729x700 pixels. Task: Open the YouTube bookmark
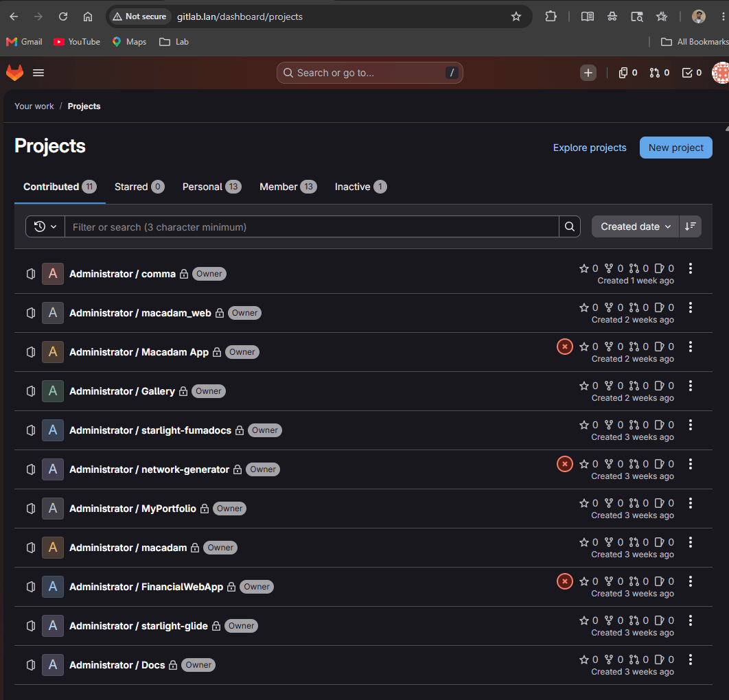pos(77,42)
